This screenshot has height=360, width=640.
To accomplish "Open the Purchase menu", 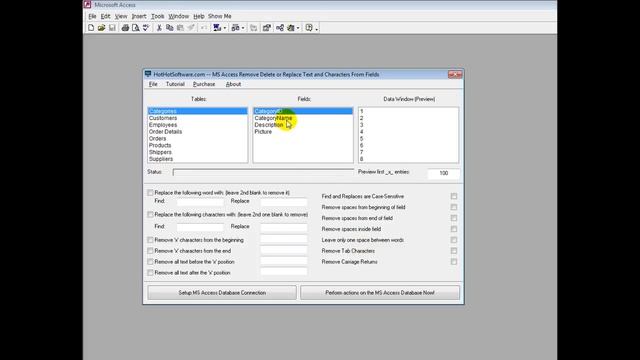I will (x=204, y=84).
